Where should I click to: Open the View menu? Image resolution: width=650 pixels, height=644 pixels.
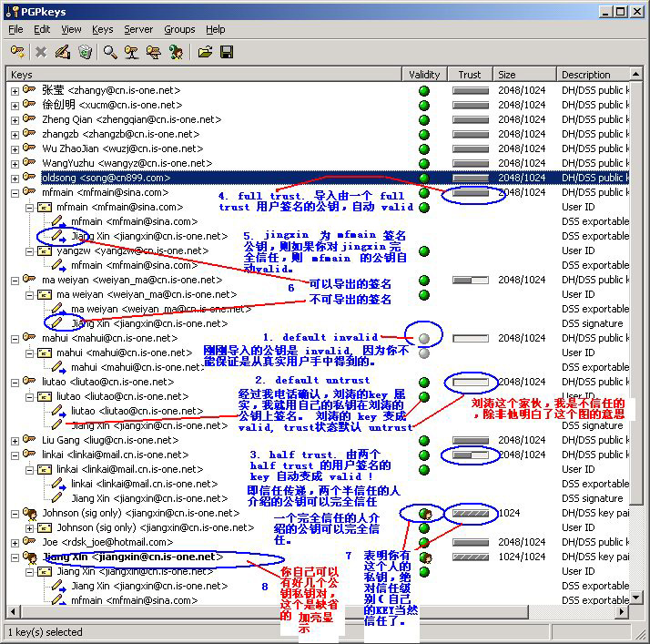[x=71, y=29]
